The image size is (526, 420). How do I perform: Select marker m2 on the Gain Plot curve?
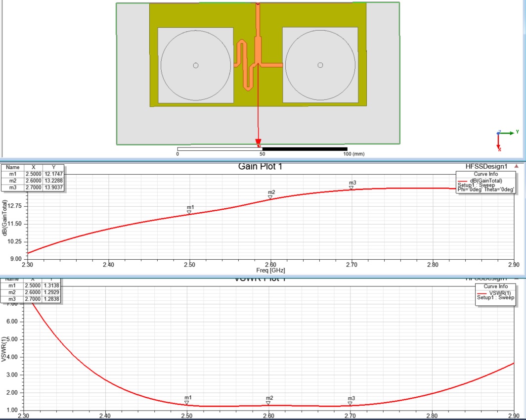point(270,197)
